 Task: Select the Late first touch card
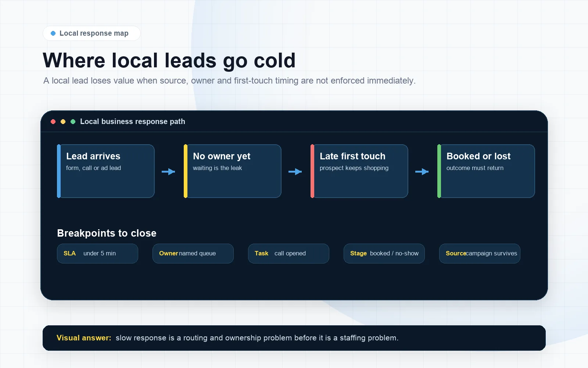pos(359,171)
